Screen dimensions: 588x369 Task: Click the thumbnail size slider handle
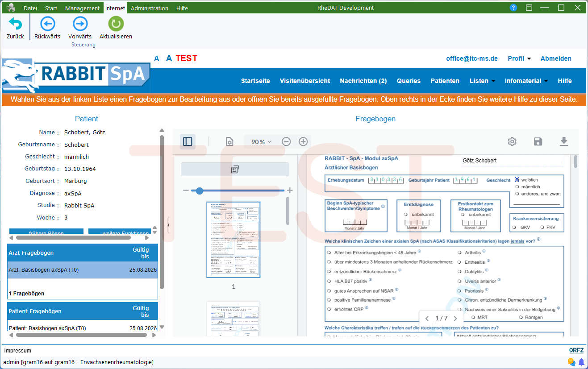pyautogui.click(x=200, y=191)
